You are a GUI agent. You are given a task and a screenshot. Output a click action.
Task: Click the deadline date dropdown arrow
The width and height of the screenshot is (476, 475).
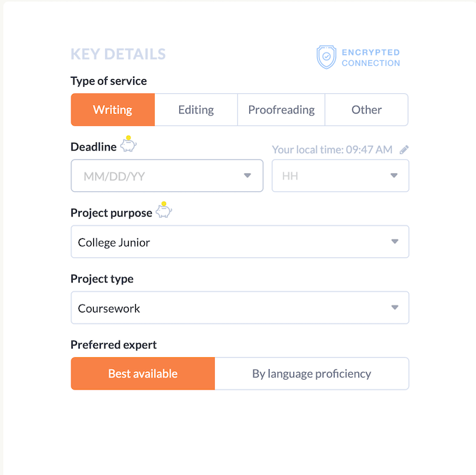tap(247, 176)
